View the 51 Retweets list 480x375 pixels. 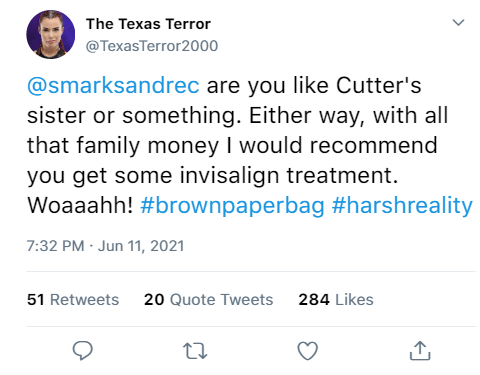point(73,299)
